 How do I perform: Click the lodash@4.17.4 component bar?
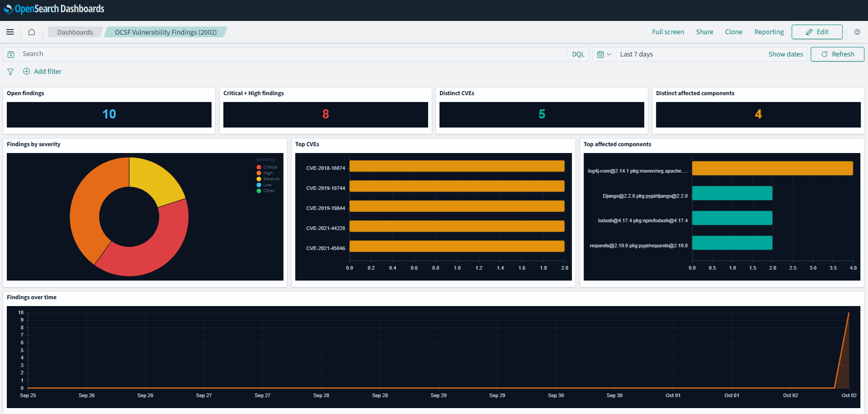point(732,218)
